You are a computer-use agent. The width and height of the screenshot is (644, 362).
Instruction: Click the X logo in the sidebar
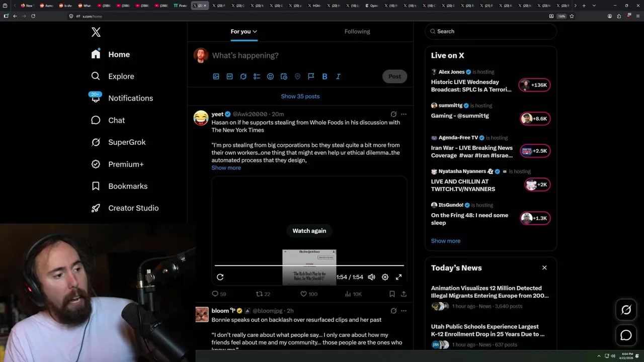pyautogui.click(x=96, y=32)
